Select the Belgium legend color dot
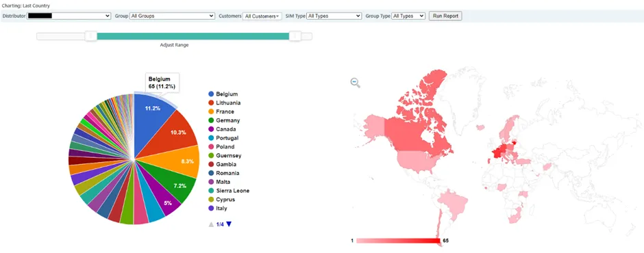 pyautogui.click(x=211, y=94)
